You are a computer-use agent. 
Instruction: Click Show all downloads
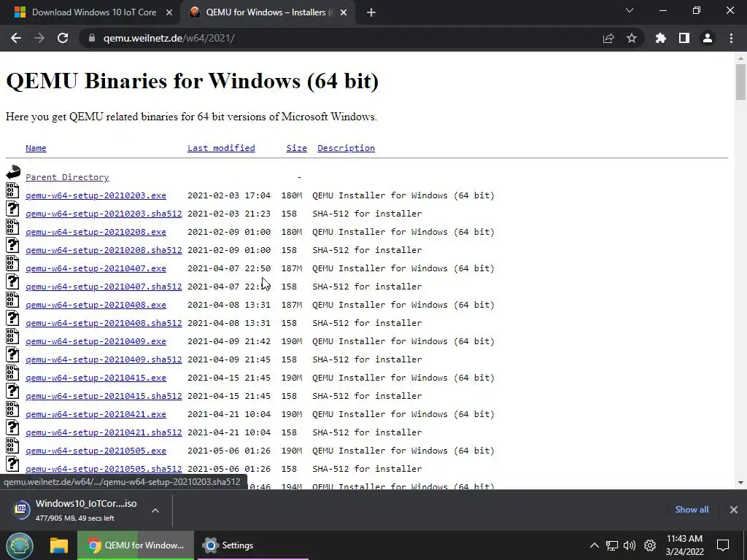pos(692,510)
